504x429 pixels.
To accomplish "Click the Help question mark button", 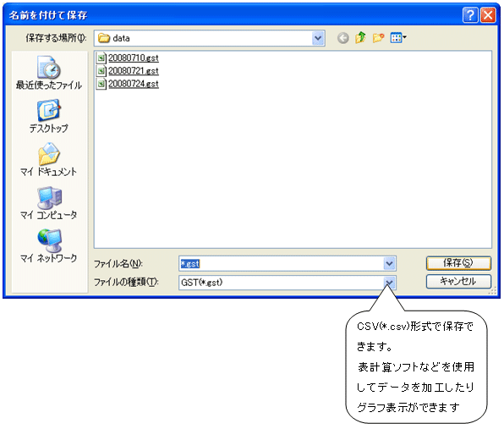I will click(469, 14).
